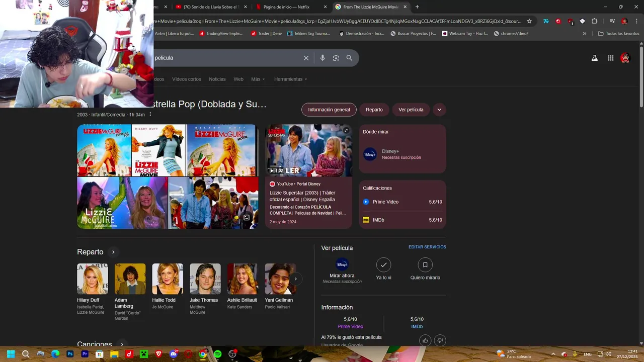The width and height of the screenshot is (644, 362).
Task: Open Google Search Labs flask icon
Action: click(595, 58)
